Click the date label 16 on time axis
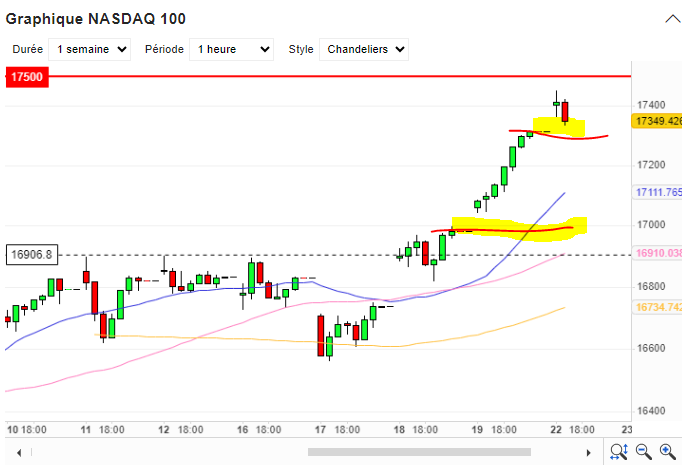689x472 pixels. tap(243, 429)
